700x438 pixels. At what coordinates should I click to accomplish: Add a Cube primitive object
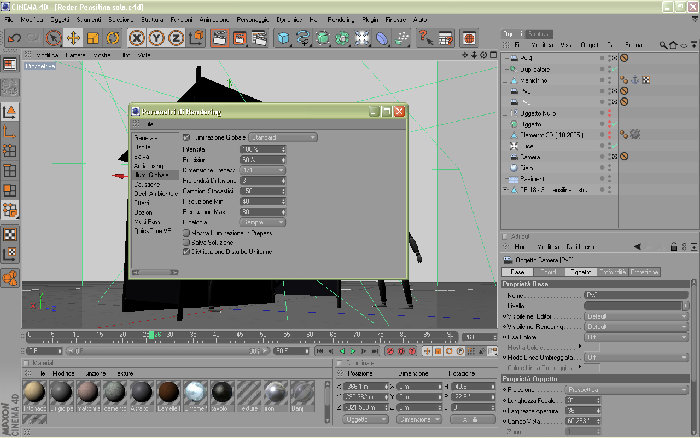(x=283, y=38)
